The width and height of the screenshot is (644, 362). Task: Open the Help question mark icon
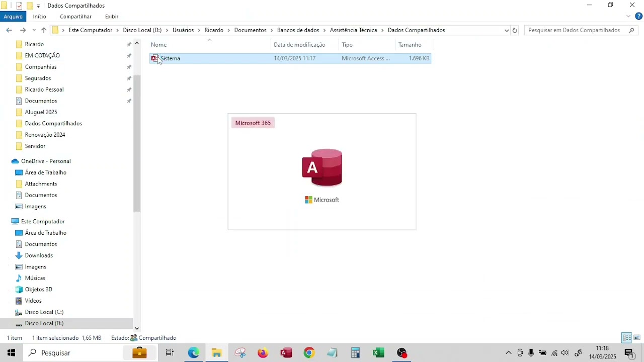pos(639,17)
